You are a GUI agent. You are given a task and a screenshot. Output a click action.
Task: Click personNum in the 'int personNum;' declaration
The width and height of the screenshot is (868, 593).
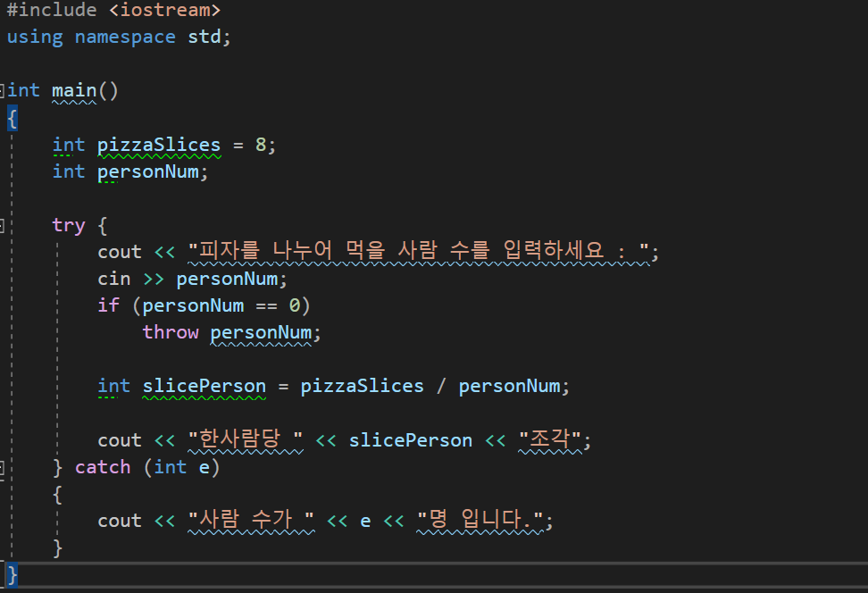[x=148, y=171]
